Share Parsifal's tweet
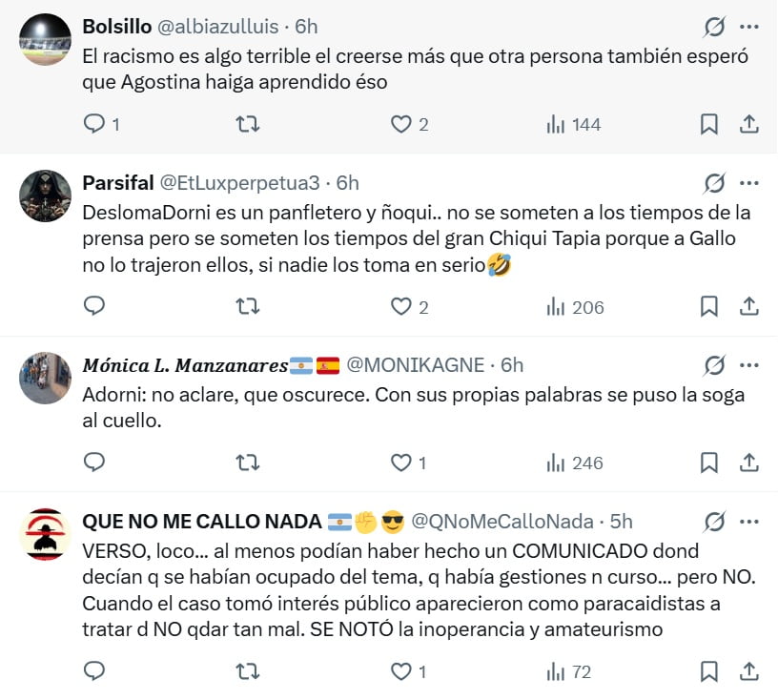The height and width of the screenshot is (700, 778). (x=749, y=306)
